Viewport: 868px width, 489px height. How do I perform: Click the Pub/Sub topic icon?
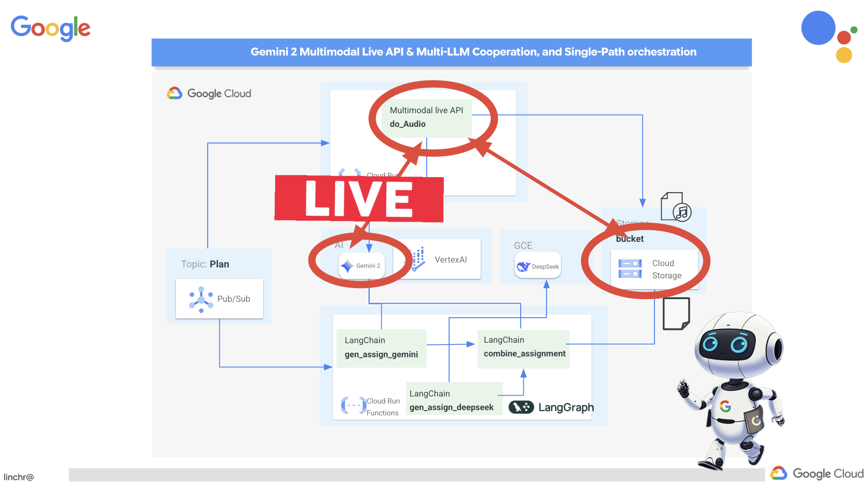tap(200, 298)
